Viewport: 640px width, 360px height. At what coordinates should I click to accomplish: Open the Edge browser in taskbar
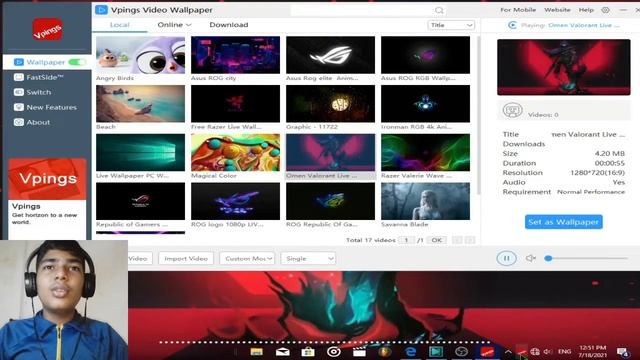(410, 352)
